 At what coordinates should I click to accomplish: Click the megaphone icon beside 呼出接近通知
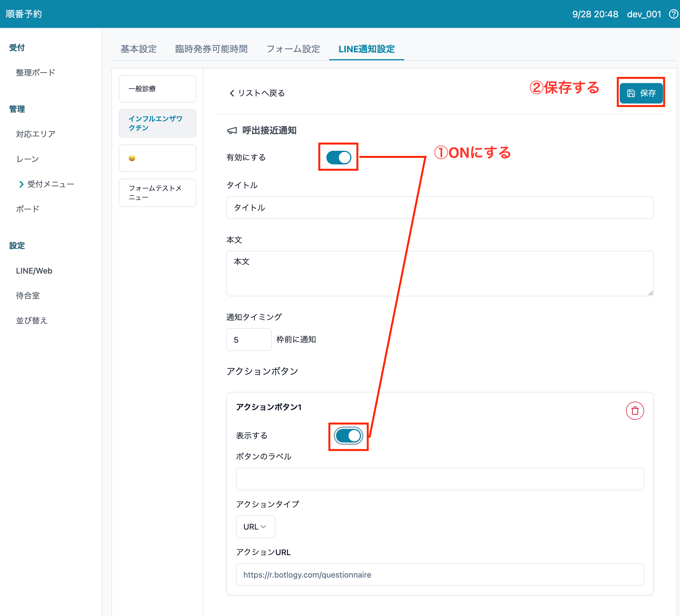pyautogui.click(x=232, y=131)
